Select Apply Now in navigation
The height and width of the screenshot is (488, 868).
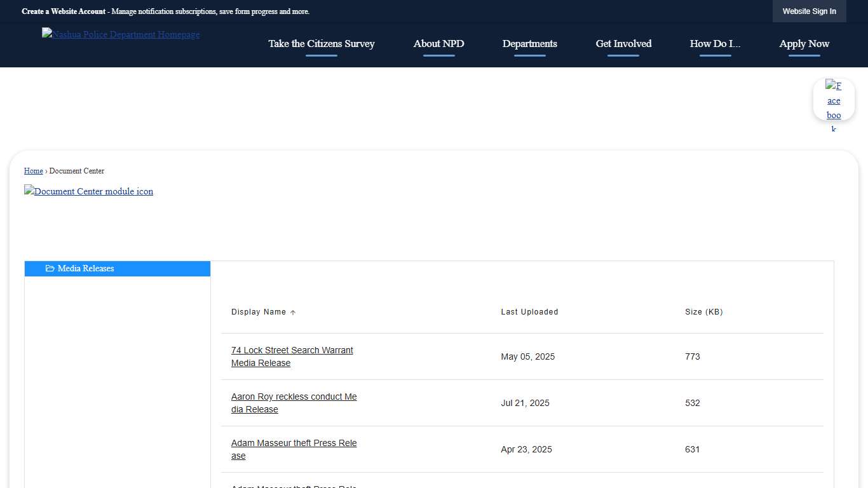[x=804, y=44]
